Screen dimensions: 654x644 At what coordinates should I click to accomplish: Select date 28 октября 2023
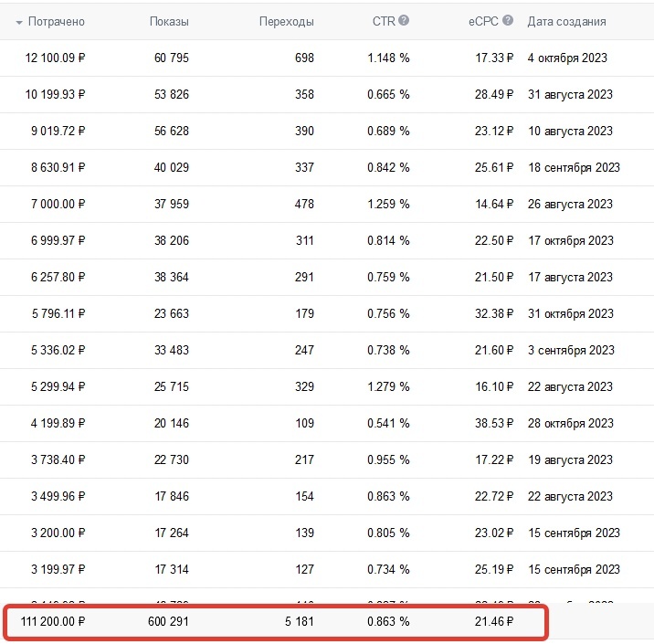point(571,423)
